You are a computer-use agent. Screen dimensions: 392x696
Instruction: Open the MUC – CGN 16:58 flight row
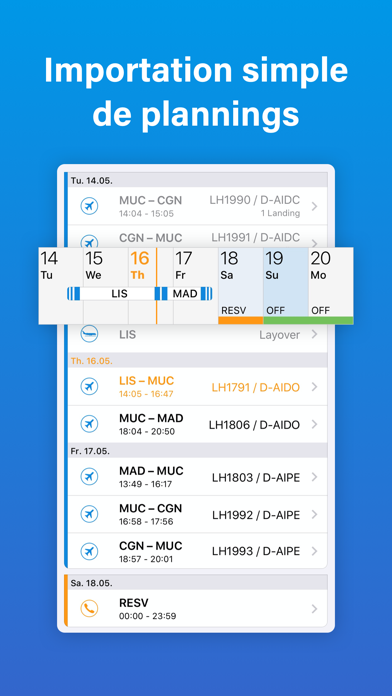(x=198, y=514)
